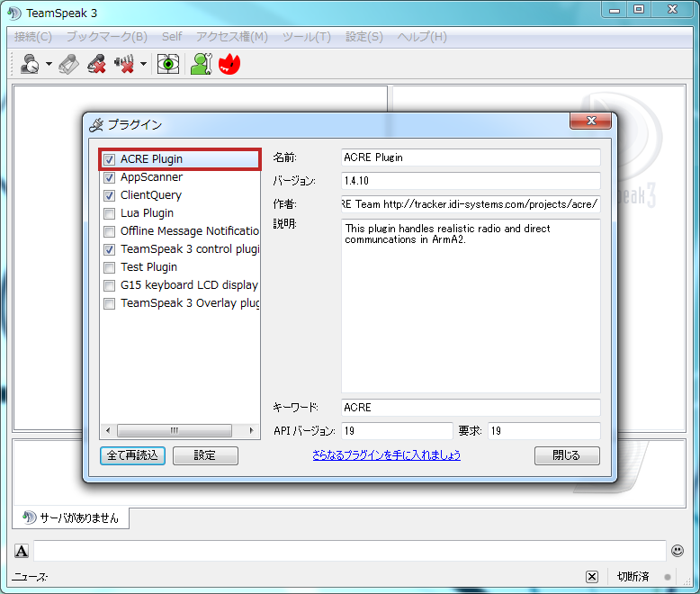This screenshot has height=594, width=700.
Task: Select the Lua Plugin list row text
Action: coord(147,213)
